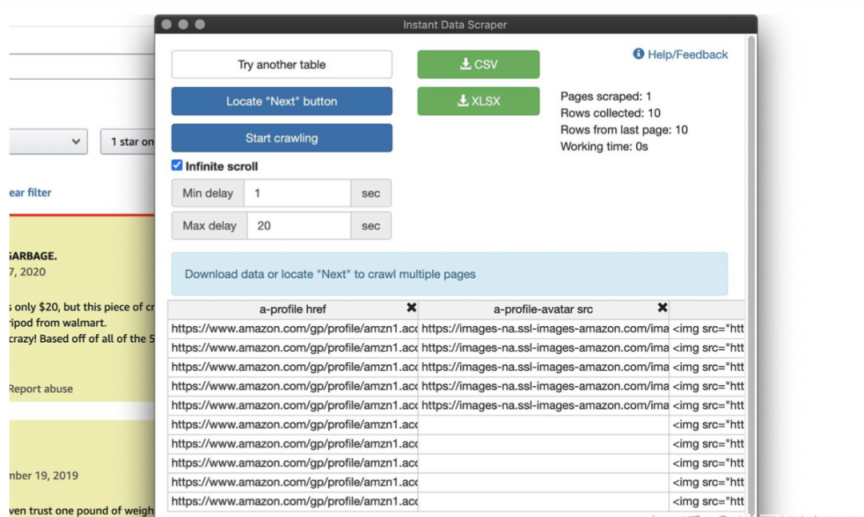
Task: Remove the a-profile href column
Action: (x=411, y=308)
